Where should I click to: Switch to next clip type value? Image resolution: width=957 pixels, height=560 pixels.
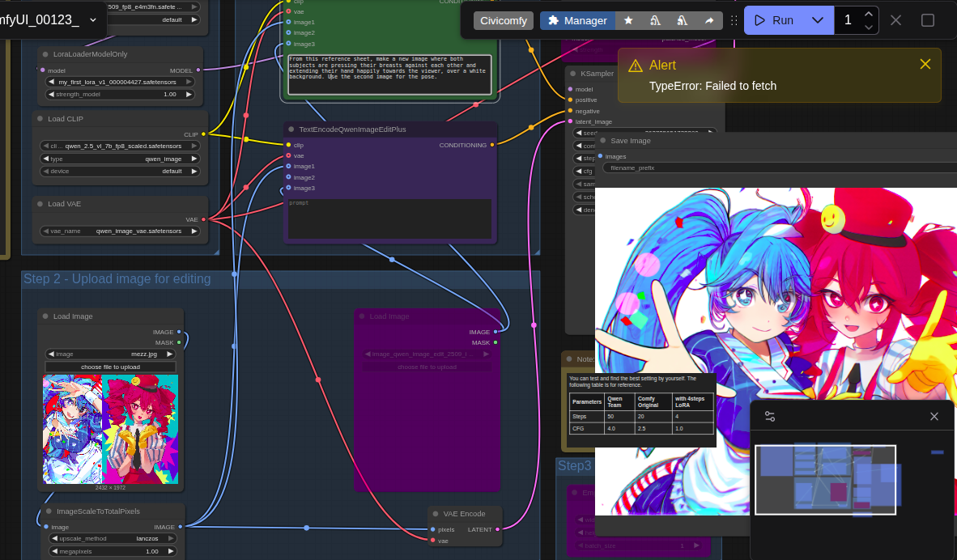[x=194, y=159]
